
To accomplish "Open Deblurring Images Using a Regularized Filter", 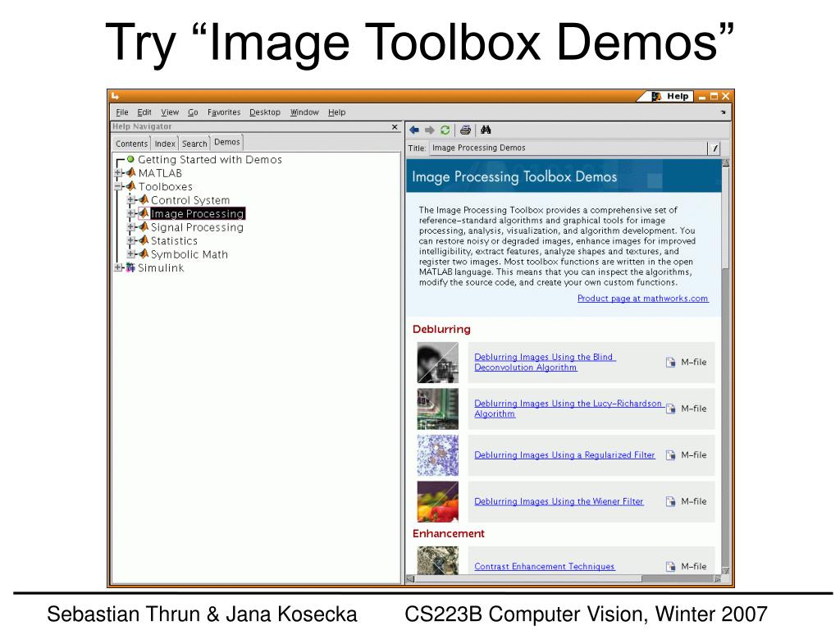I will click(564, 454).
